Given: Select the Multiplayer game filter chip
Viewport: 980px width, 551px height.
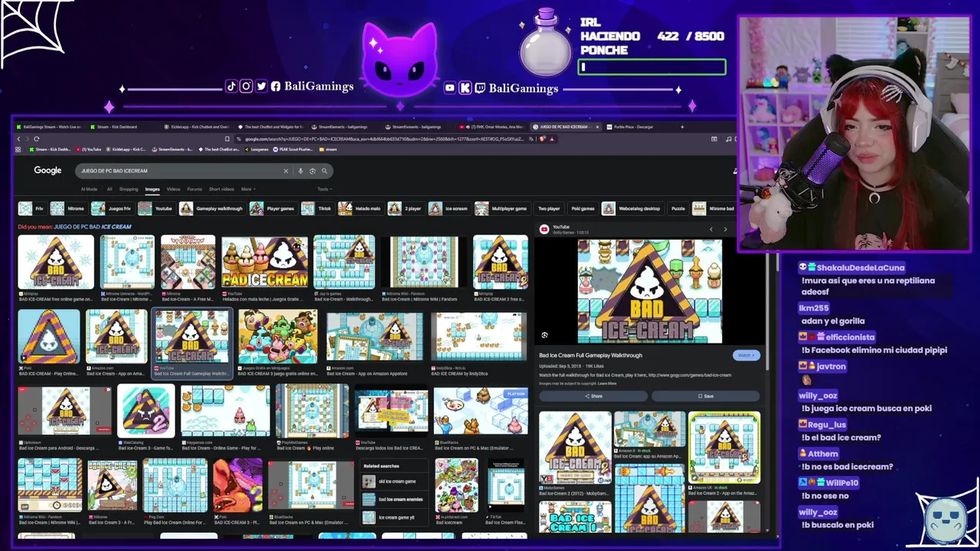Looking at the screenshot, I should click(x=502, y=208).
